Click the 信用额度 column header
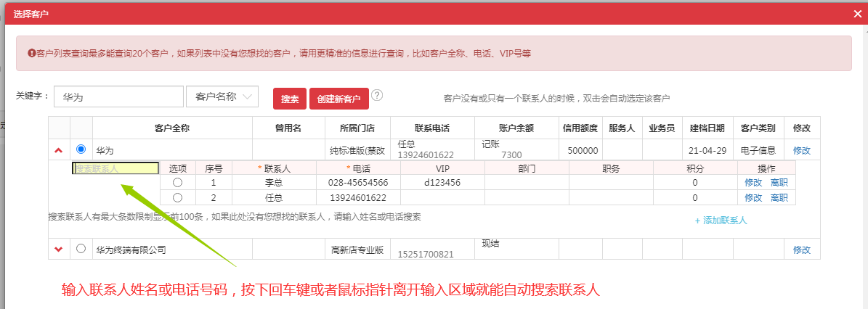This screenshot has width=868, height=309. [580, 128]
